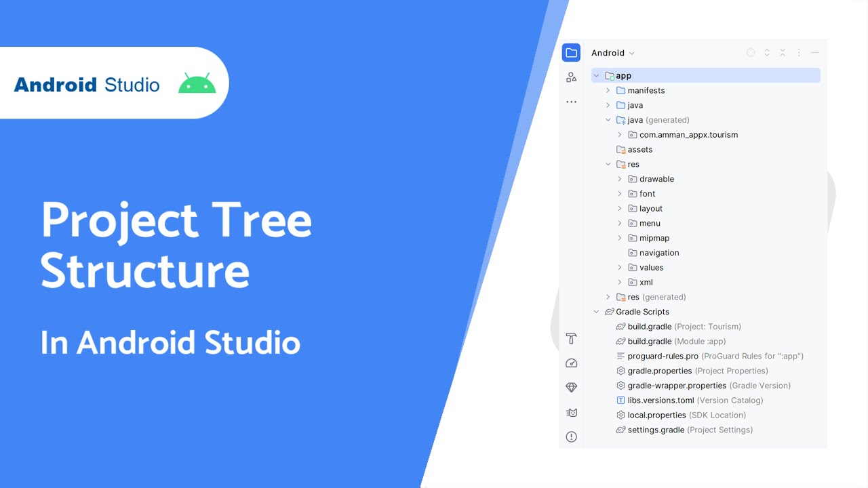Open the Android project view dropdown

pos(613,53)
